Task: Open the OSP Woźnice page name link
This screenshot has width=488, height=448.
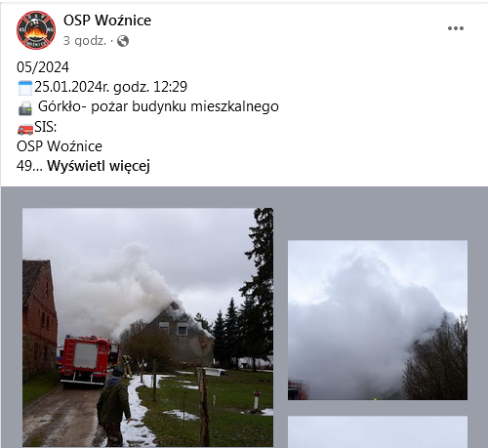Action: [107, 20]
